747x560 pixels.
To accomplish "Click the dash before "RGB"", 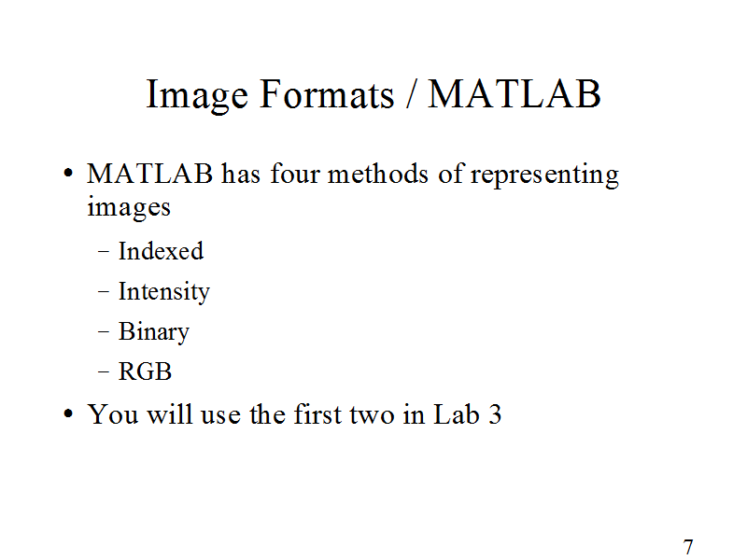I will (103, 372).
